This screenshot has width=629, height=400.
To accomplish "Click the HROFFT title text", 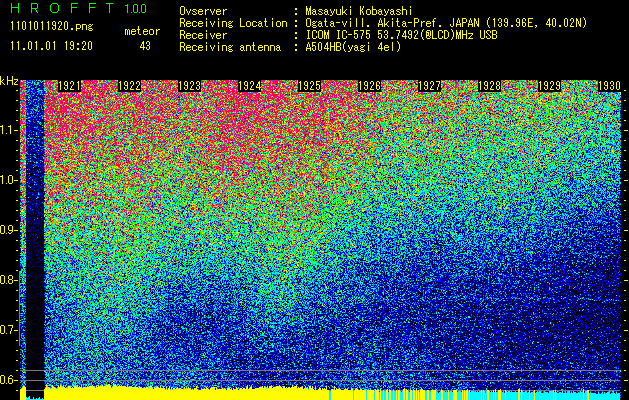I will tap(62, 8).
